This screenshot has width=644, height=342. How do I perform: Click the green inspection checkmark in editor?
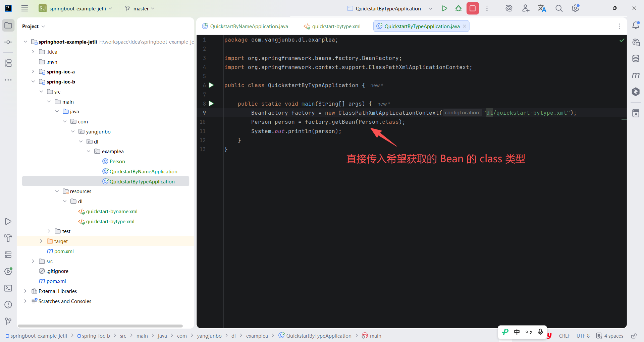pyautogui.click(x=622, y=40)
